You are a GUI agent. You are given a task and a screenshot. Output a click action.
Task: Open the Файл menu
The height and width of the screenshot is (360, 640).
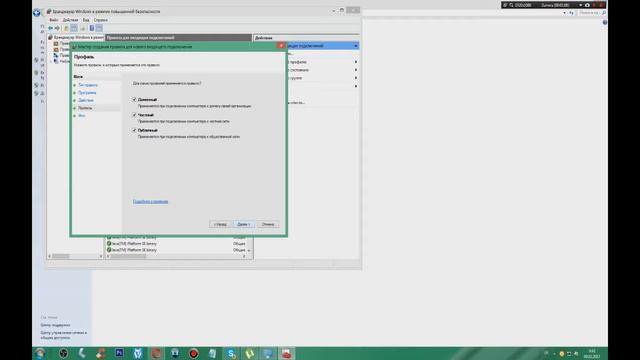tap(54, 20)
